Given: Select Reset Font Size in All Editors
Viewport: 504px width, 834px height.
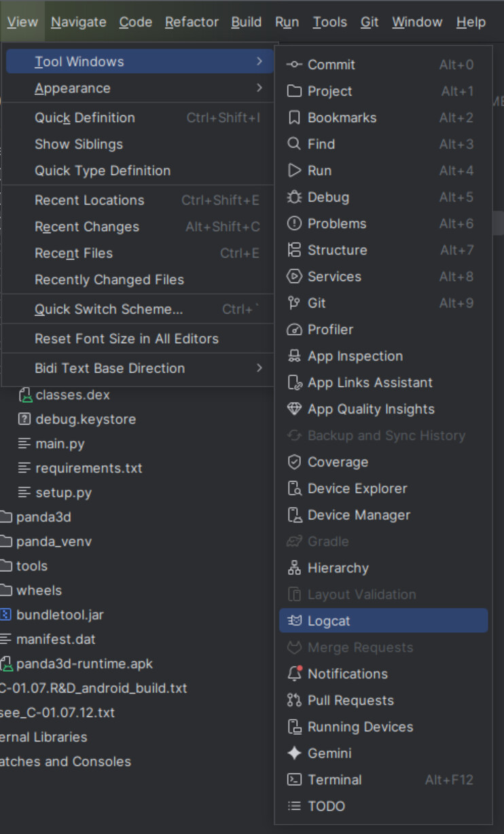Looking at the screenshot, I should [x=126, y=338].
